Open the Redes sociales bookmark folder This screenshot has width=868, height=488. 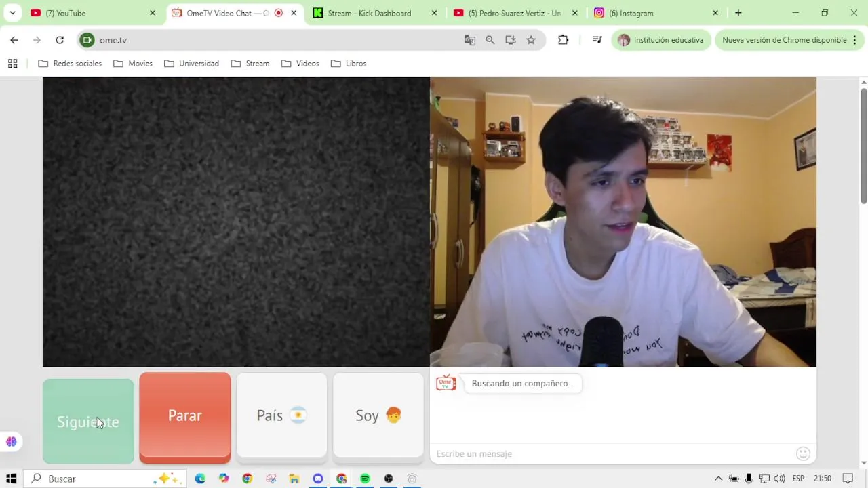(x=70, y=64)
